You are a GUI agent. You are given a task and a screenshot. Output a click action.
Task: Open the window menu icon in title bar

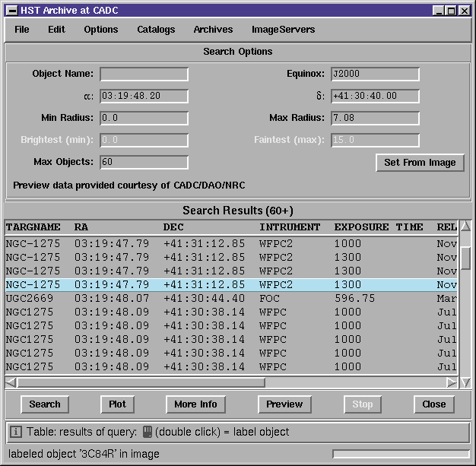click(12, 11)
